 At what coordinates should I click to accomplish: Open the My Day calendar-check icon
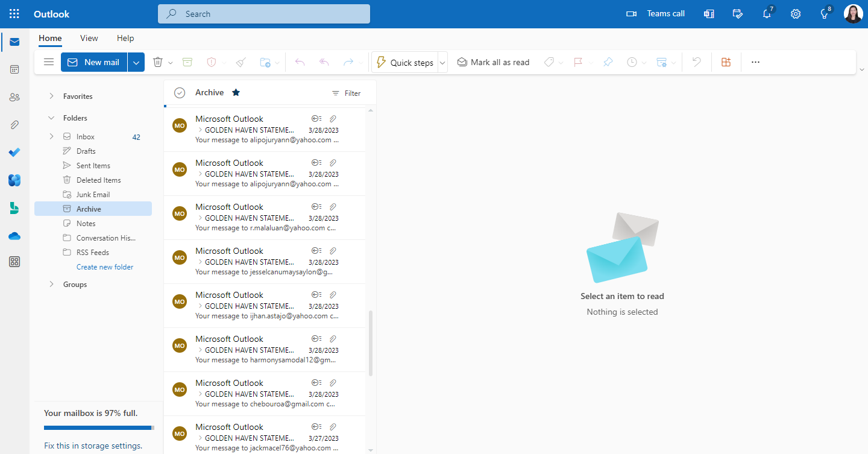pyautogui.click(x=737, y=14)
